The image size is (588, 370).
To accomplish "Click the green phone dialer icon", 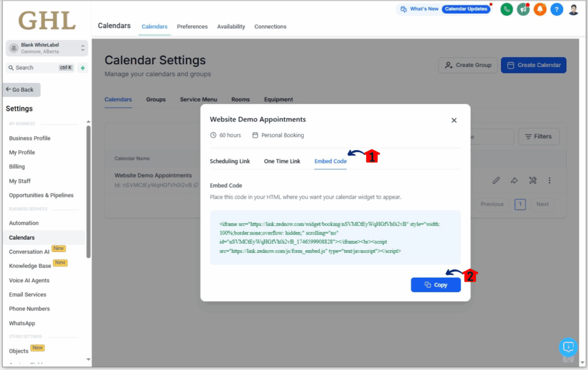I will pos(506,9).
